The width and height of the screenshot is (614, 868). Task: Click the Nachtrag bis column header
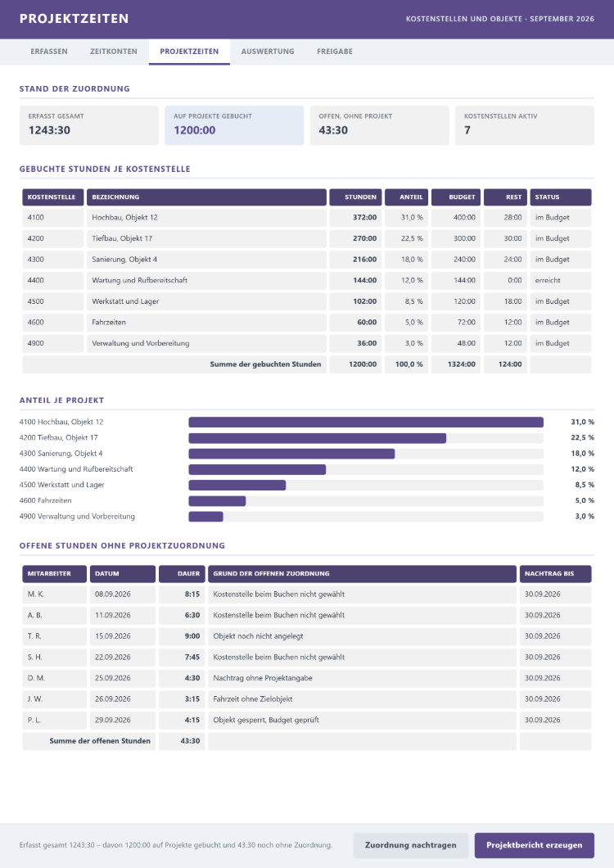click(x=555, y=574)
